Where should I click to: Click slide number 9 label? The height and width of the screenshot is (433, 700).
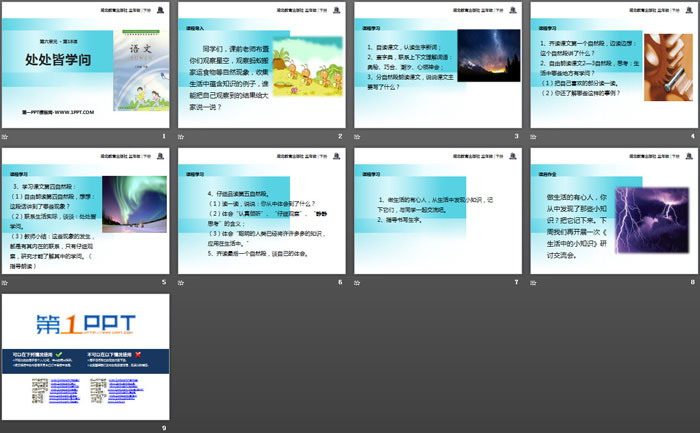[164, 428]
